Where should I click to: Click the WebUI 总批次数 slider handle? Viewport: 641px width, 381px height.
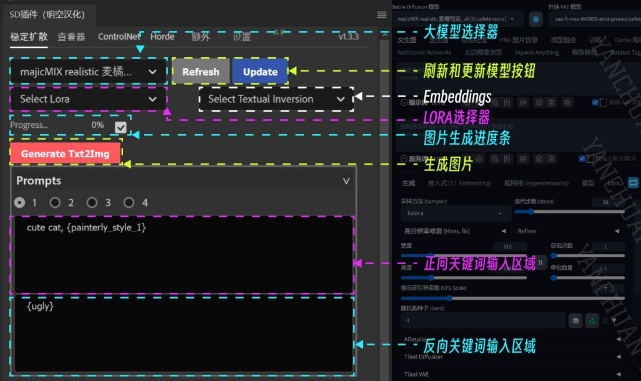[554, 255]
